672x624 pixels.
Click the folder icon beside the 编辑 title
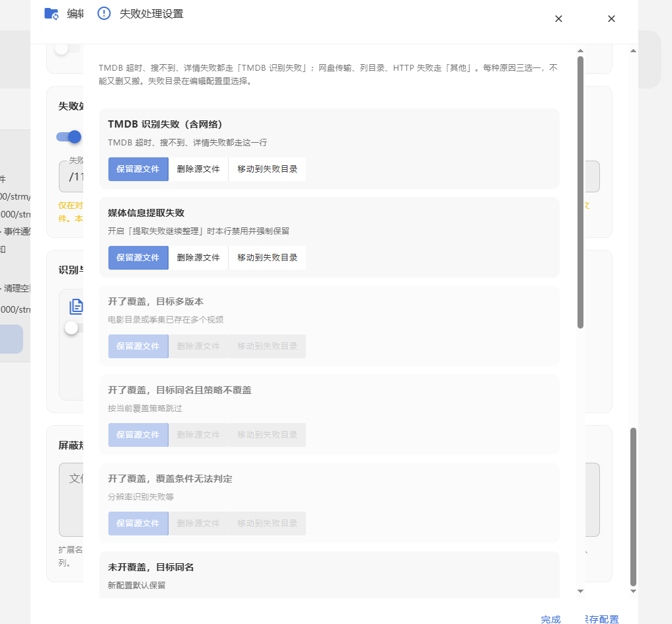pos(52,14)
